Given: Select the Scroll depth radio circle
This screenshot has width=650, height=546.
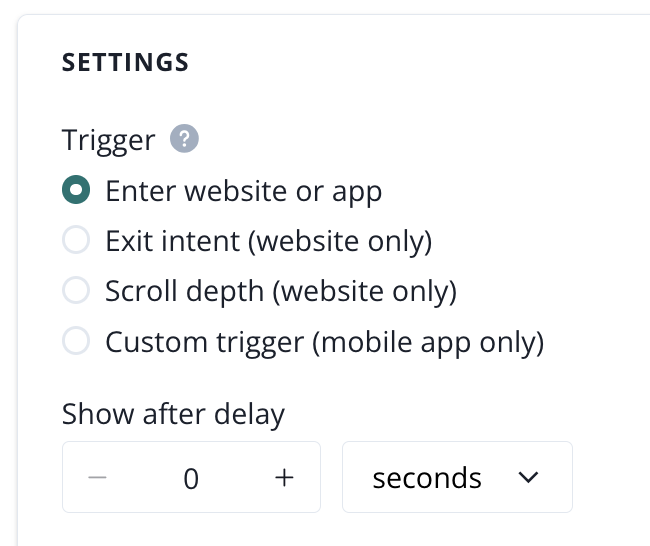Looking at the screenshot, I should [77, 292].
